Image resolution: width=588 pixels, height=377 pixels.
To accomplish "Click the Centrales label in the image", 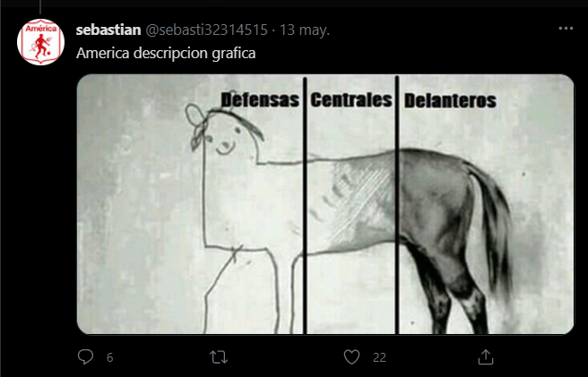I will tap(351, 100).
